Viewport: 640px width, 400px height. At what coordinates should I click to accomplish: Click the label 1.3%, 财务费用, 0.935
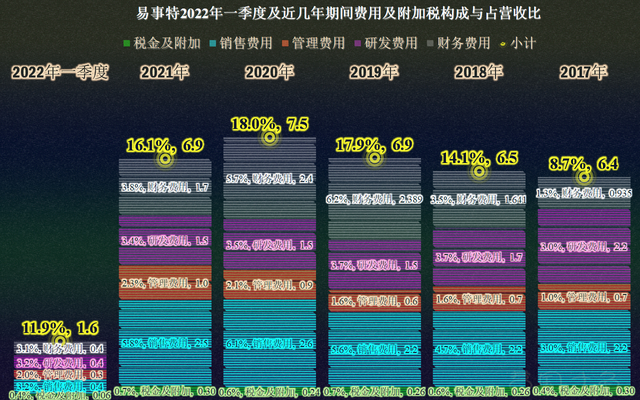[x=584, y=193]
